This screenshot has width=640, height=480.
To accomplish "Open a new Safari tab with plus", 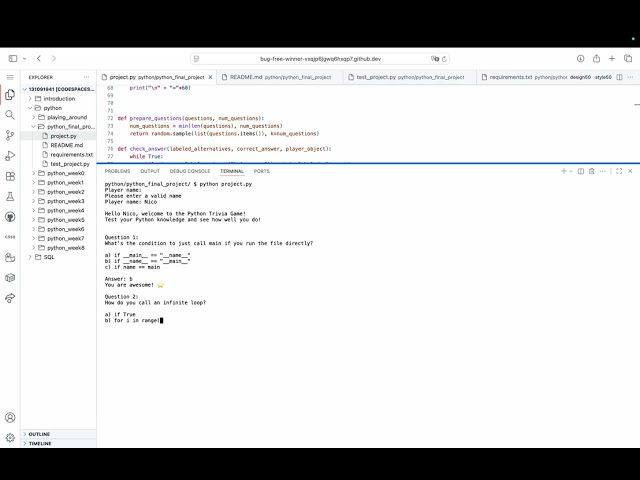I will coord(612,58).
